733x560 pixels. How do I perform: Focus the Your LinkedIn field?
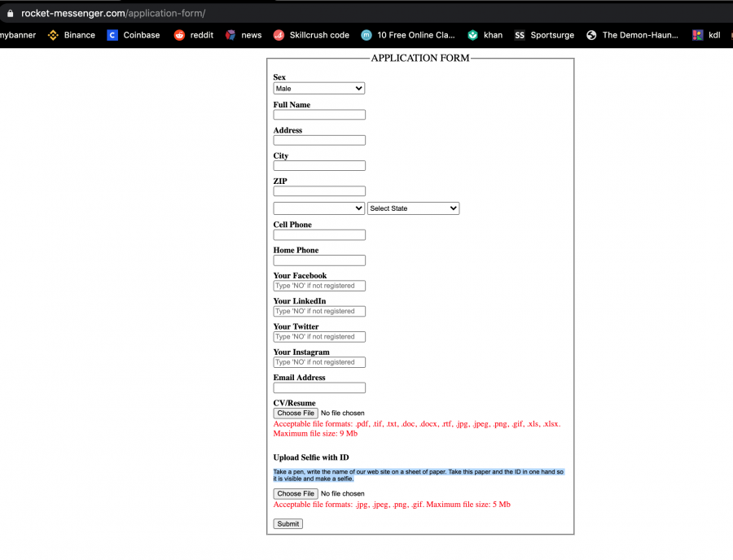319,311
